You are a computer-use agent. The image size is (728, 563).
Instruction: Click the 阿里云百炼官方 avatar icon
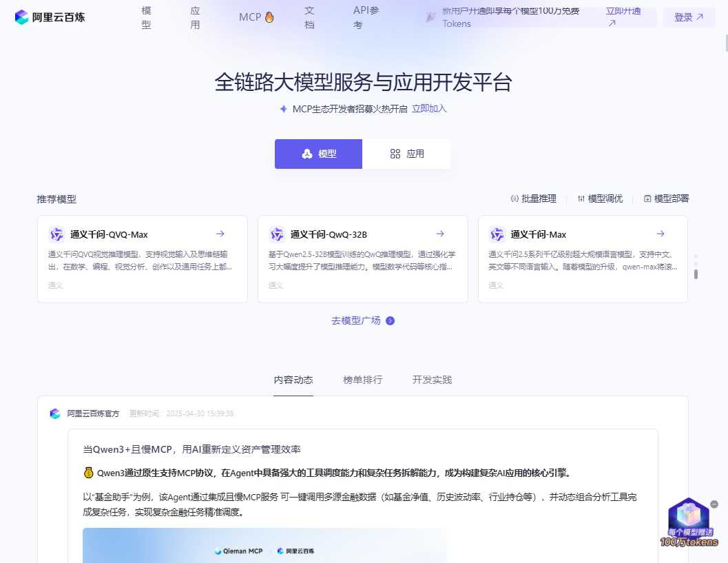55,413
